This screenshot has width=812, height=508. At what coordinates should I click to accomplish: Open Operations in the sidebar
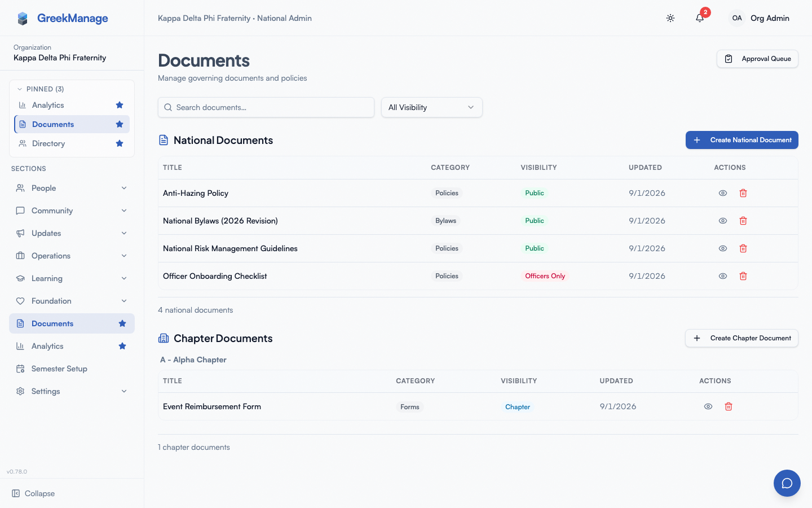coord(72,256)
